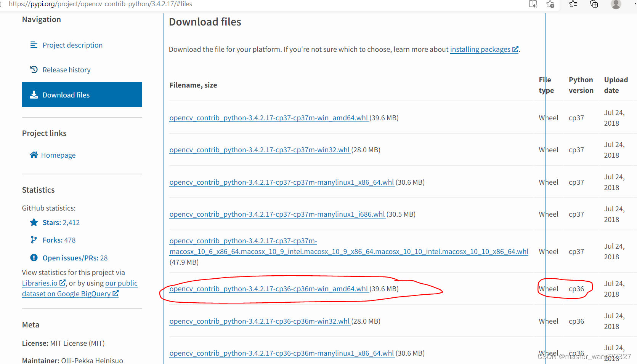Click the Navigation sidebar heading
This screenshot has height=364, width=637.
pos(42,19)
